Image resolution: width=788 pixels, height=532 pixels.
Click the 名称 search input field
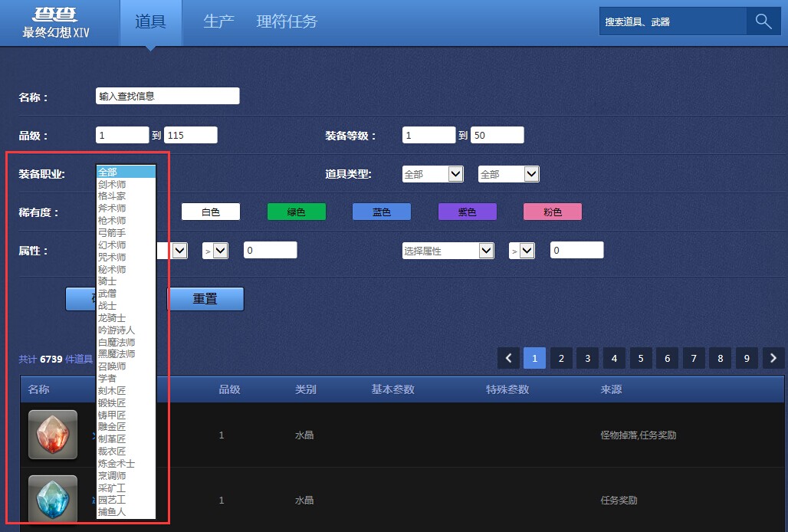tap(167, 96)
